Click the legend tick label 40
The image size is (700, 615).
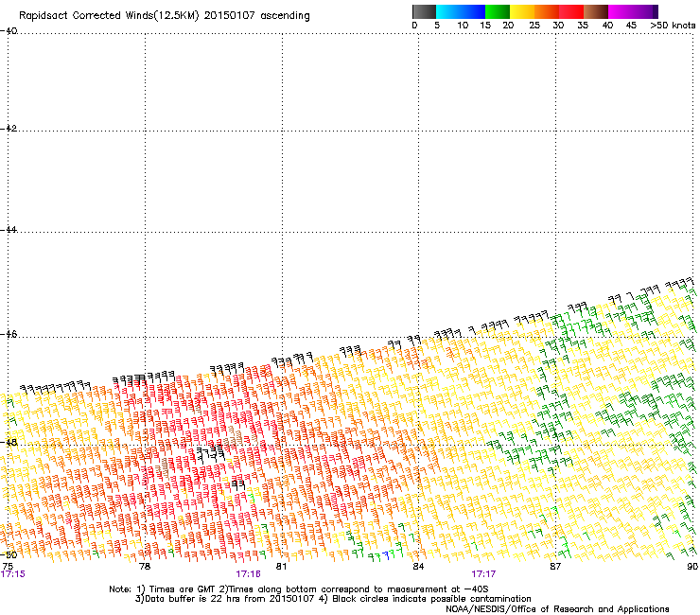[607, 26]
